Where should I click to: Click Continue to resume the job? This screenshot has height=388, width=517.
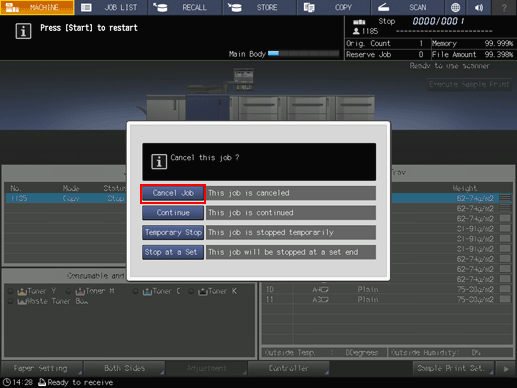click(173, 213)
